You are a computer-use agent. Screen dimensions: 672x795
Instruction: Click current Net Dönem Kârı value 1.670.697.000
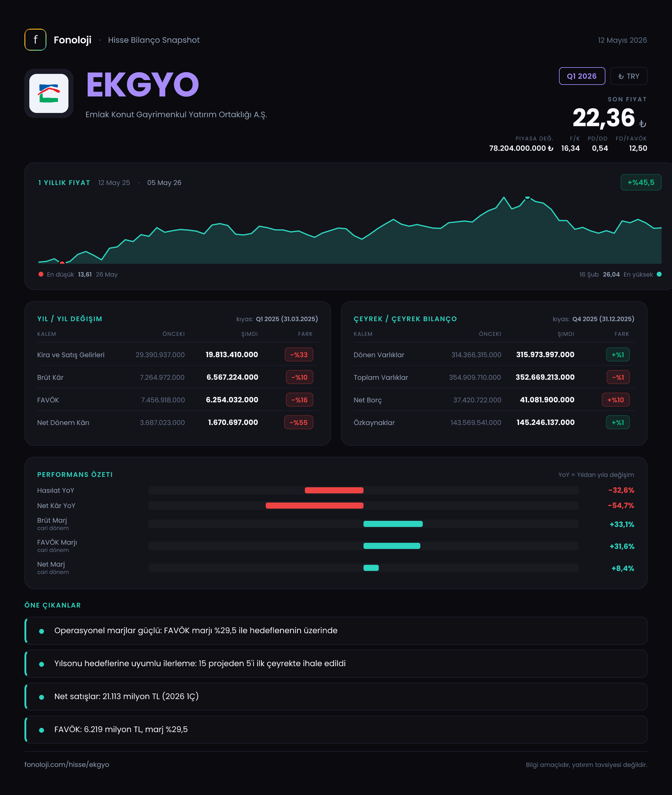(x=233, y=422)
